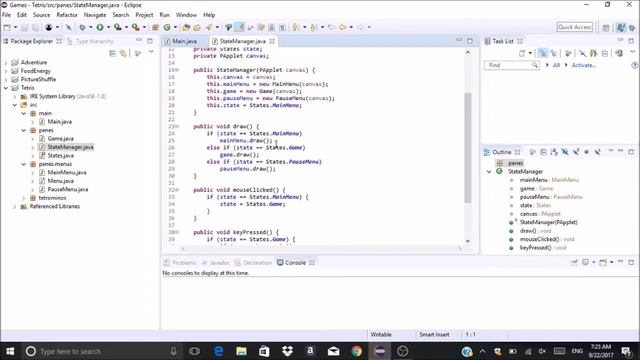The height and width of the screenshot is (360, 640).
Task: Click the New file toolbar icon
Action: 7,27
